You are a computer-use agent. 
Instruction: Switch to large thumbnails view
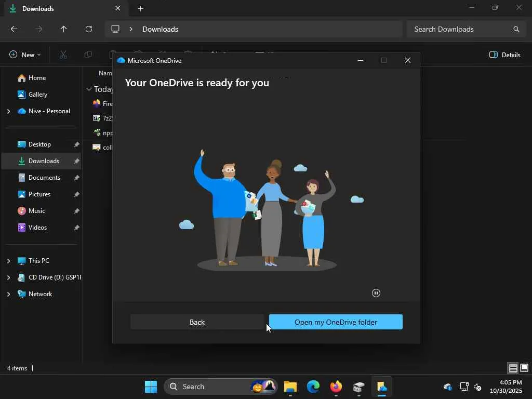pos(524,368)
